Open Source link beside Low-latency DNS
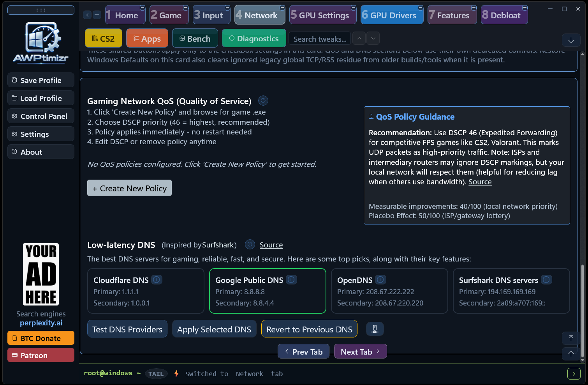 coord(271,245)
